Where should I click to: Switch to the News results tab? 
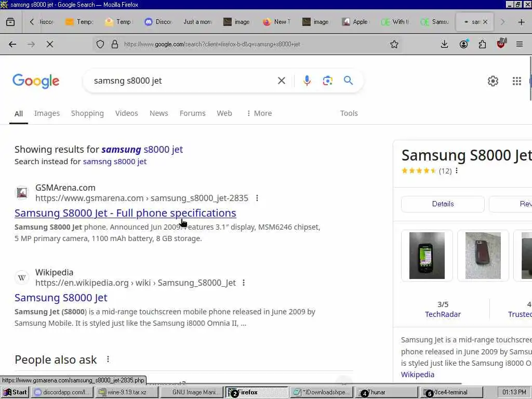tap(159, 113)
